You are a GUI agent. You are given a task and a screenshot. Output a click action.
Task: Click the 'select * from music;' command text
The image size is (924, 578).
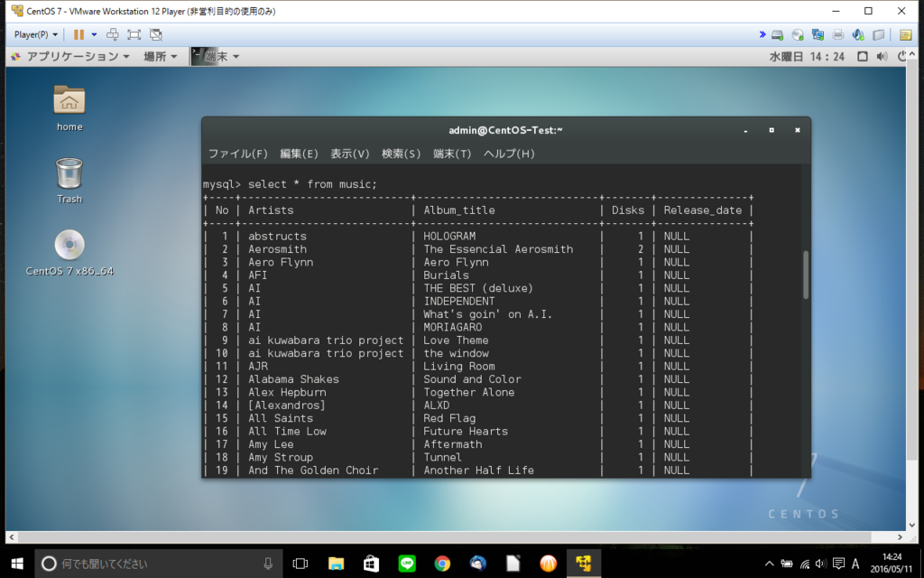[x=312, y=184]
